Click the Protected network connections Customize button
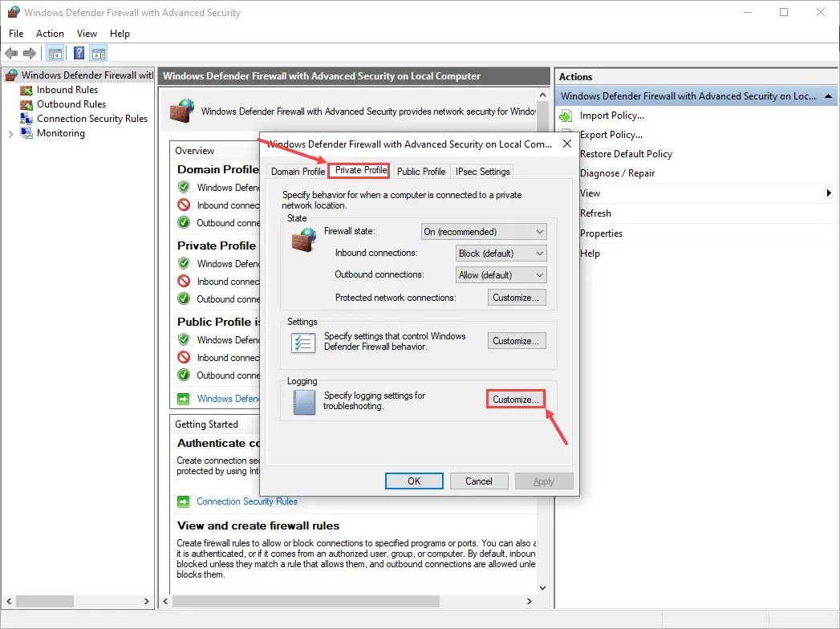840x629 pixels. 517,298
